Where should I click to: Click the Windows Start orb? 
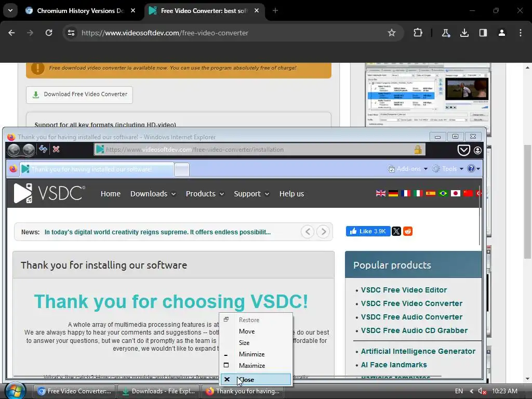click(15, 391)
